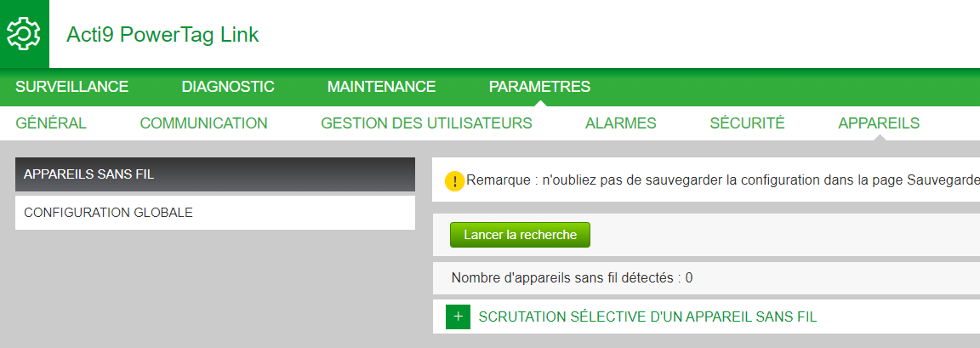Select the Paramètres main tab
Image resolution: width=980 pixels, height=348 pixels.
pos(539,87)
